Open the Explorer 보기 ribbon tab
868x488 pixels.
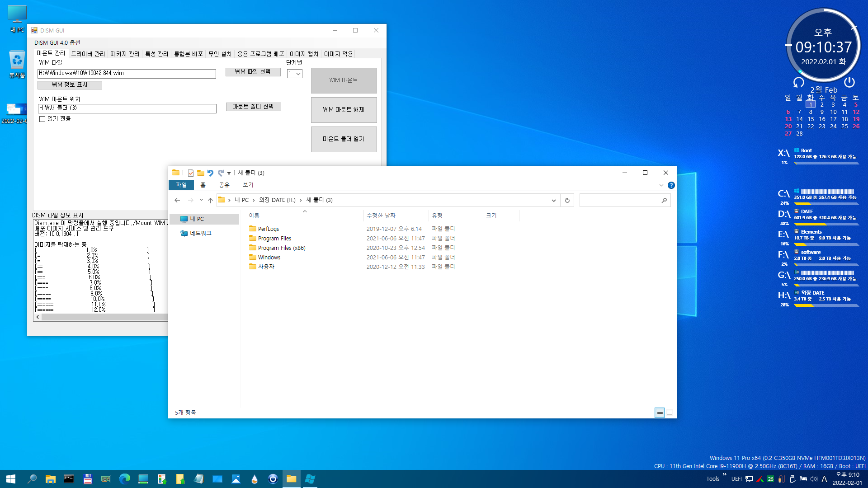pyautogui.click(x=248, y=185)
